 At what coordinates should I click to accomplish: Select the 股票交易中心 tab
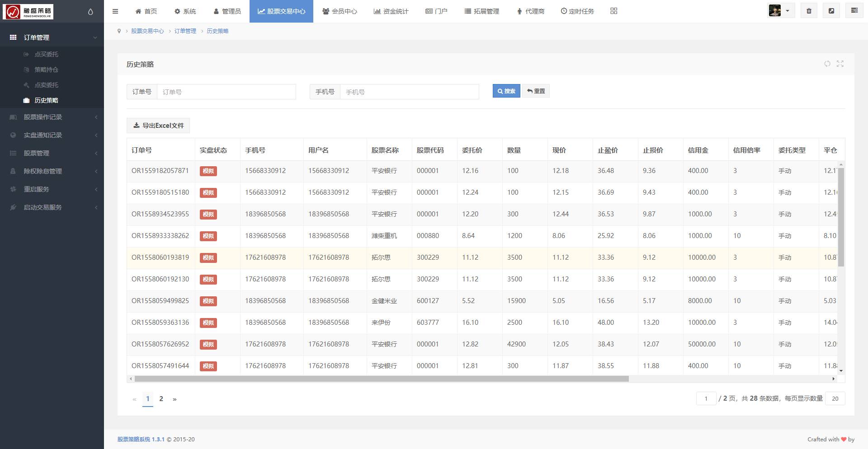[281, 11]
